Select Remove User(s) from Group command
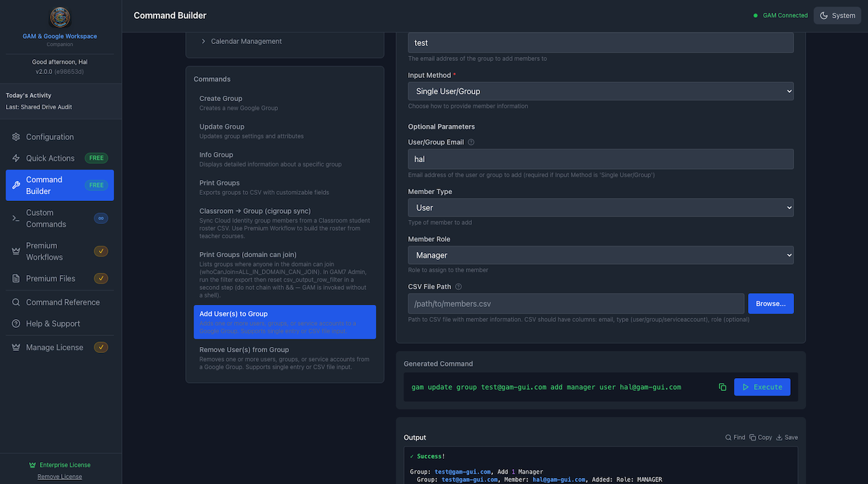 pyautogui.click(x=285, y=358)
